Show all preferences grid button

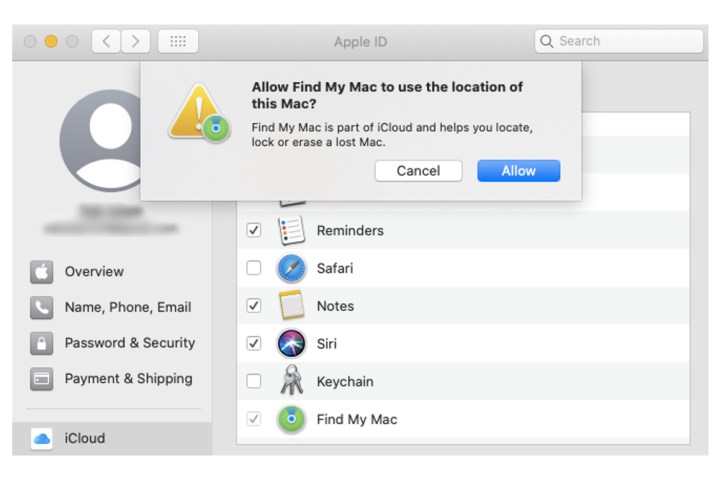click(x=178, y=41)
